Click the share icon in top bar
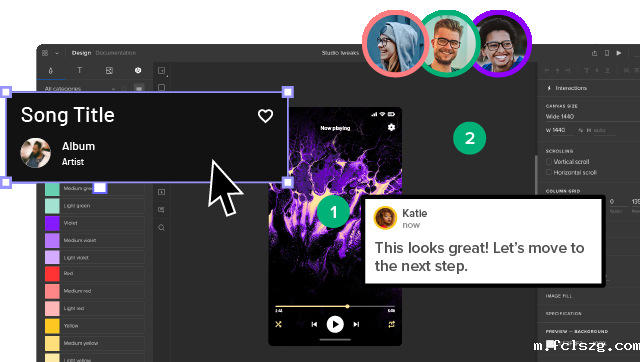 click(594, 53)
